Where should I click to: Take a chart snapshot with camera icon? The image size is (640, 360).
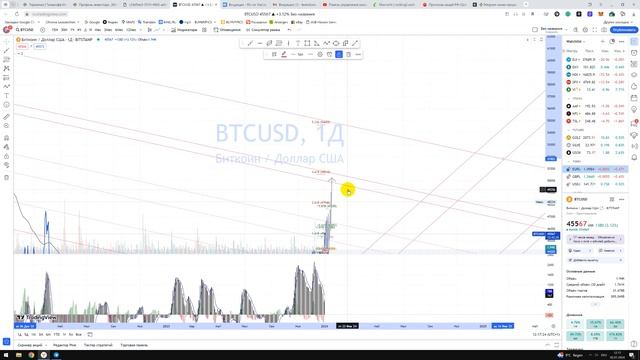[604, 30]
